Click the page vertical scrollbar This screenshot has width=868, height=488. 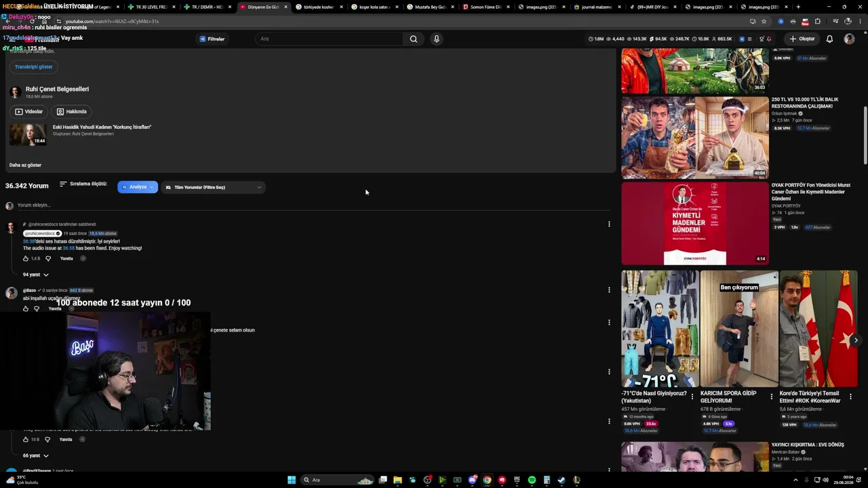(865, 136)
